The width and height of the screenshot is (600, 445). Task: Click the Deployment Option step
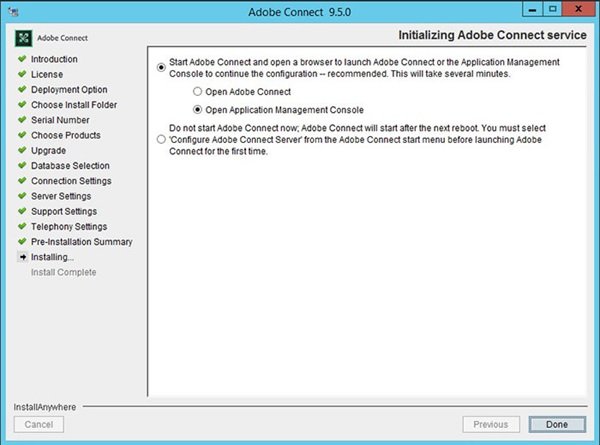tap(69, 90)
